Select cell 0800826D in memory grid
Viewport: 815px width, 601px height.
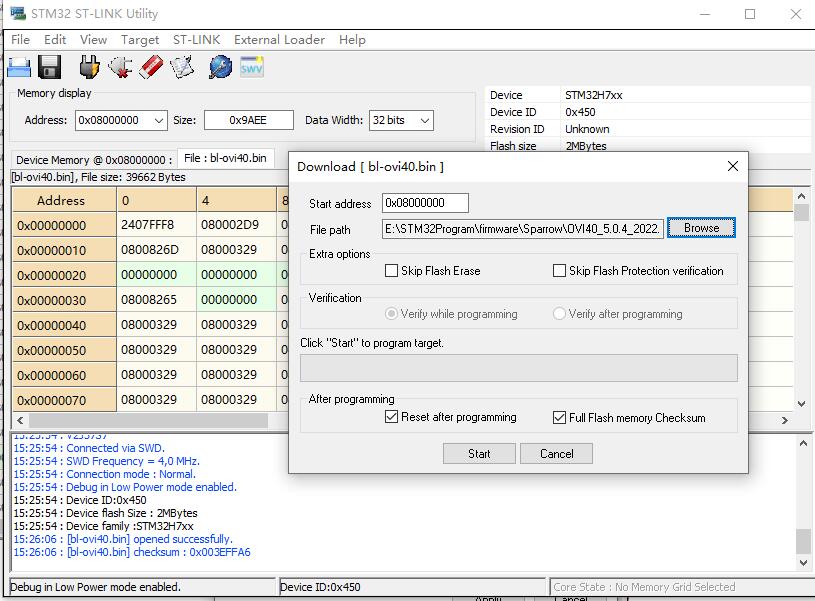click(x=156, y=250)
